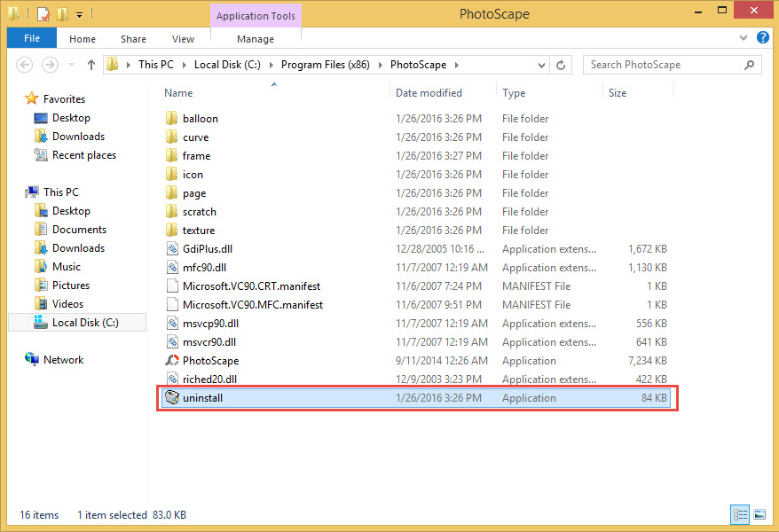
Task: Select the texture folder icon
Action: (171, 230)
